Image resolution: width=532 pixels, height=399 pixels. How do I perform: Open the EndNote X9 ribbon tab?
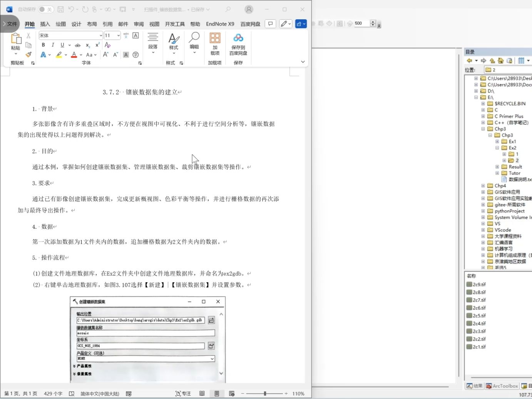coord(220,24)
